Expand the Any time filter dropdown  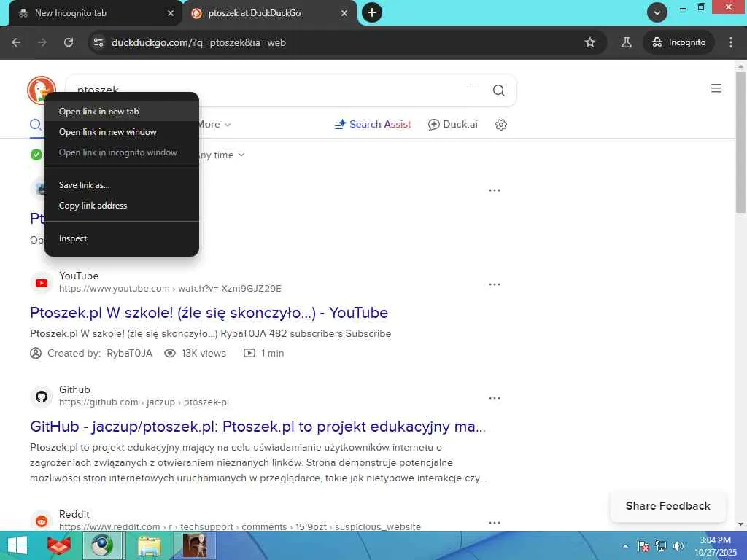(x=222, y=155)
